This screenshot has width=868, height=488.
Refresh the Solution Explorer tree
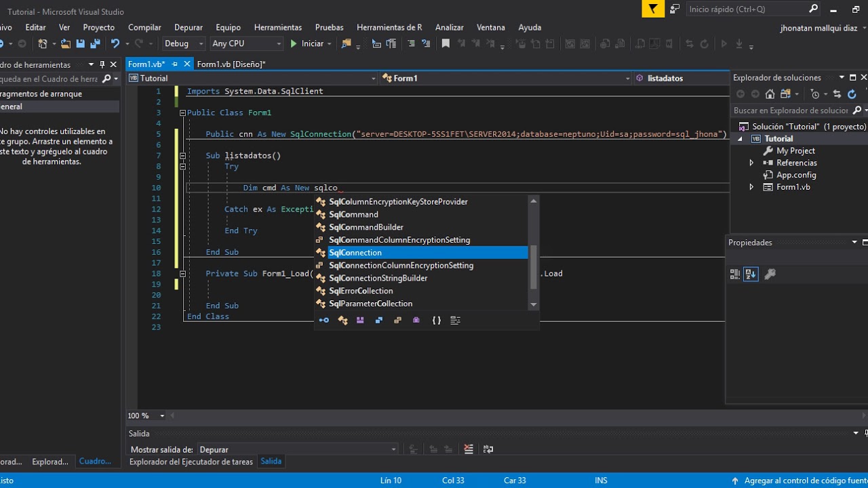tap(852, 94)
